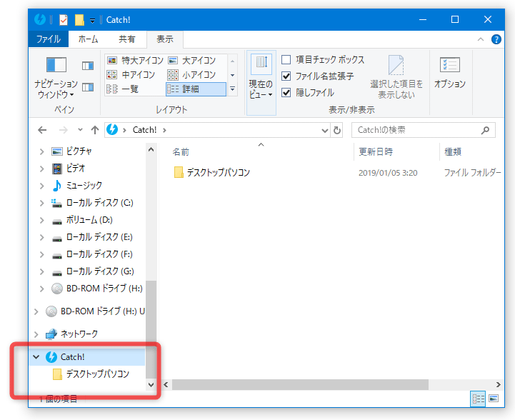Expand the layout gallery more options
515x420 pixels.
coord(233,89)
